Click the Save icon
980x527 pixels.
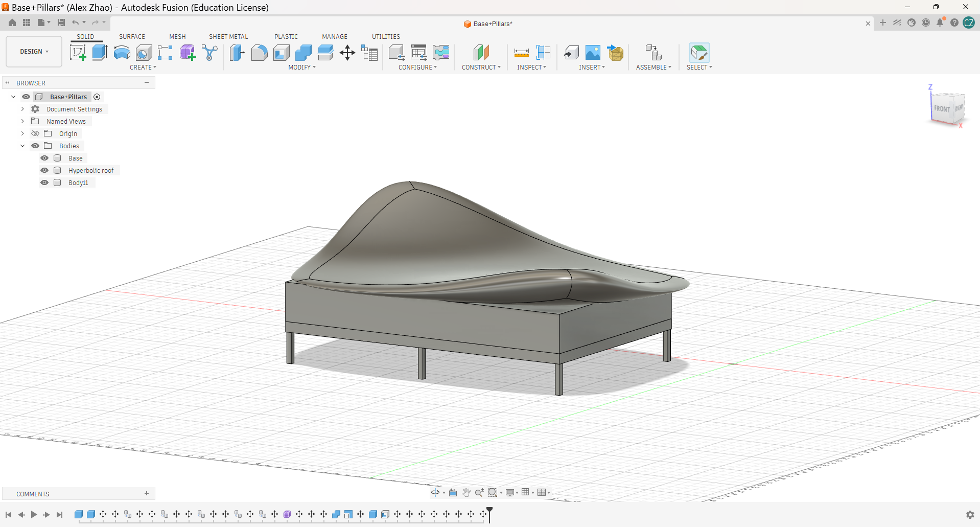61,22
